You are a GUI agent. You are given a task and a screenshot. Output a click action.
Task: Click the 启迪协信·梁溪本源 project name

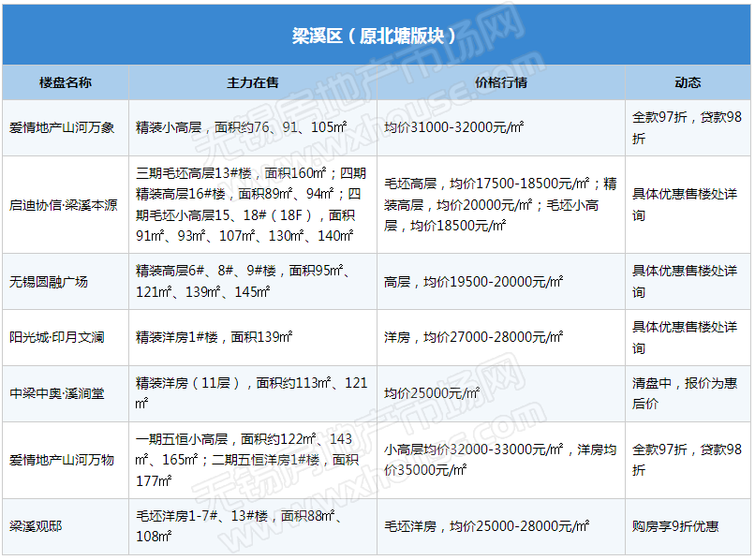[x=64, y=205]
